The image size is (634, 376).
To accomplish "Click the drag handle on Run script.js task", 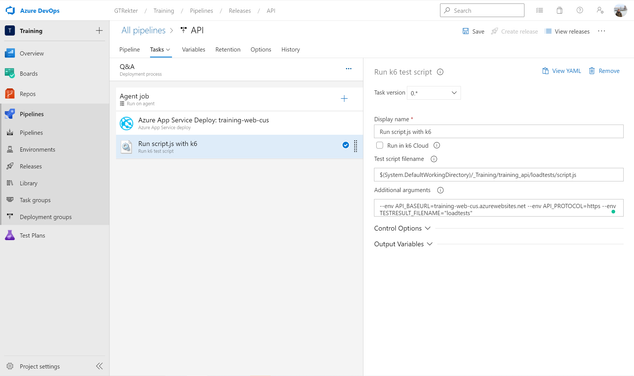I will 356,146.
